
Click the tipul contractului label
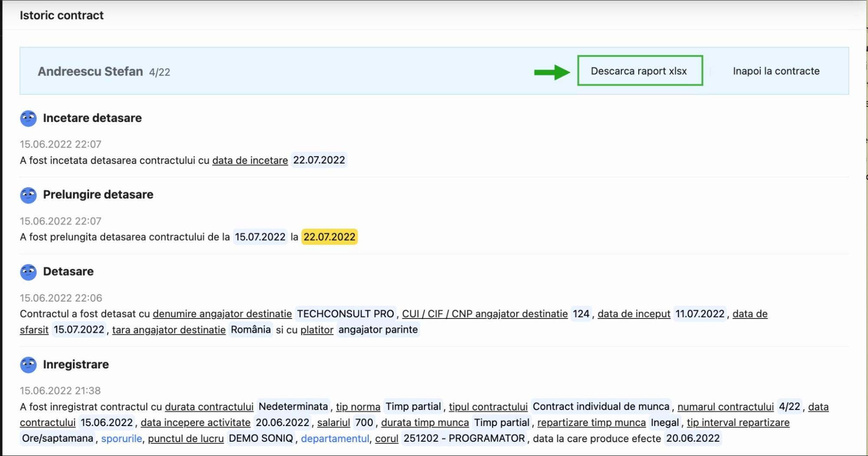(x=488, y=407)
